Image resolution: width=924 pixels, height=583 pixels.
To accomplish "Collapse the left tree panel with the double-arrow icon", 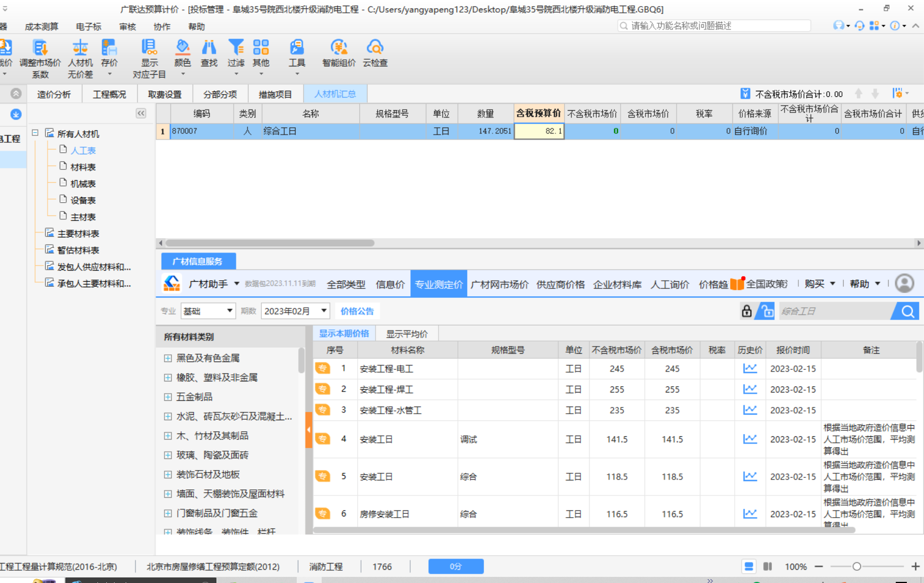I will point(141,113).
